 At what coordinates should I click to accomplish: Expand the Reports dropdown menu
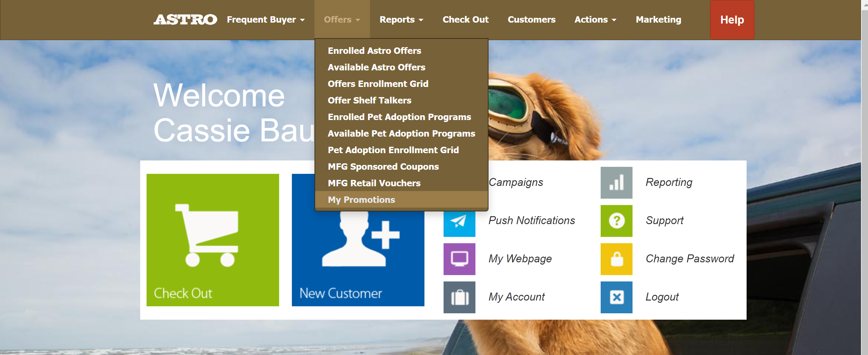click(x=401, y=19)
